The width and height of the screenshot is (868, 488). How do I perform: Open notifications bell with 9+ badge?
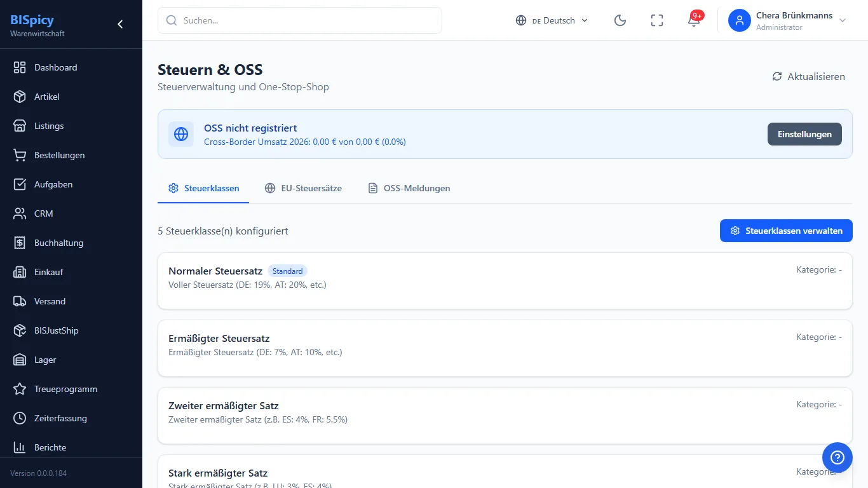694,20
